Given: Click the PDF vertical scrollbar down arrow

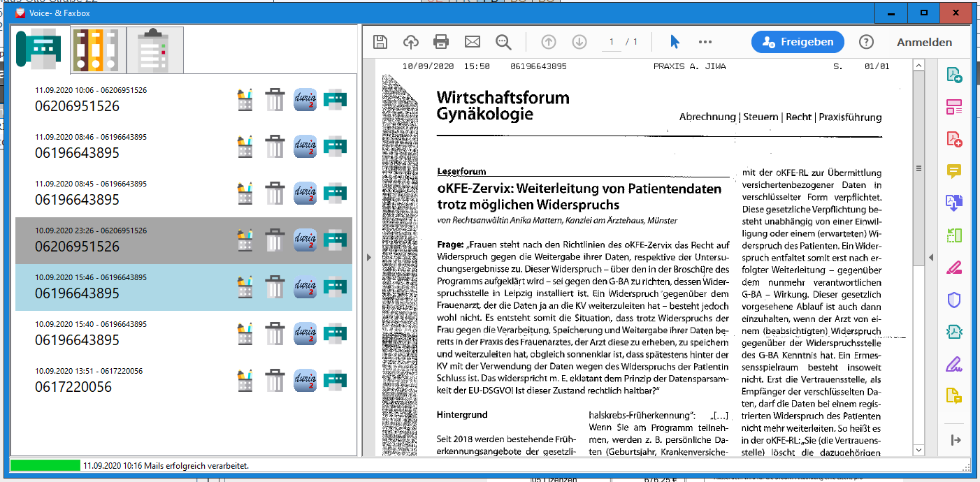Looking at the screenshot, I should click(x=919, y=451).
